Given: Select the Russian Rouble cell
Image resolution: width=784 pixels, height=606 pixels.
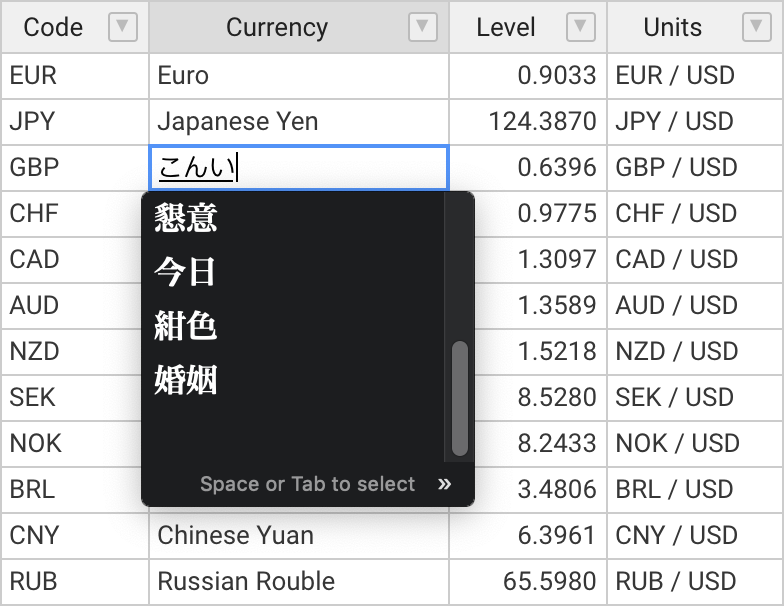Looking at the screenshot, I should (299, 582).
